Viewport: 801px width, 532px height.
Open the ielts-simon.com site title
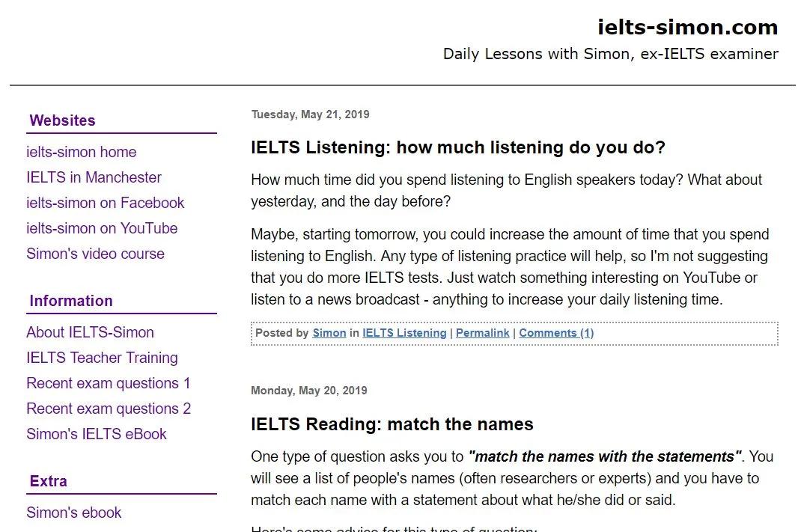(688, 27)
